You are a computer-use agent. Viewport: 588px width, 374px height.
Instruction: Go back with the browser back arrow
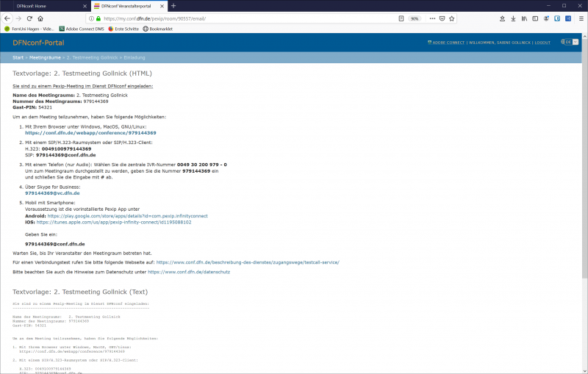pyautogui.click(x=7, y=18)
